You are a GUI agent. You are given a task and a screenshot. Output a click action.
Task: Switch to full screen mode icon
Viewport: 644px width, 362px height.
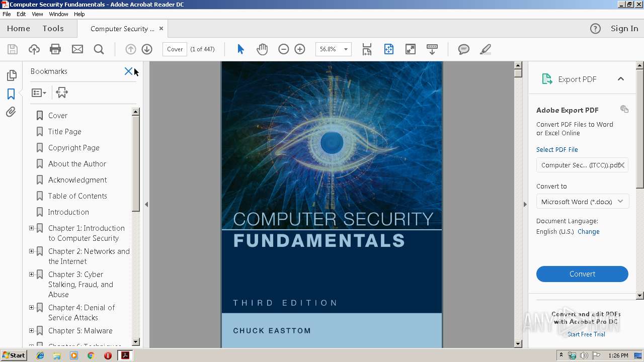[411, 49]
